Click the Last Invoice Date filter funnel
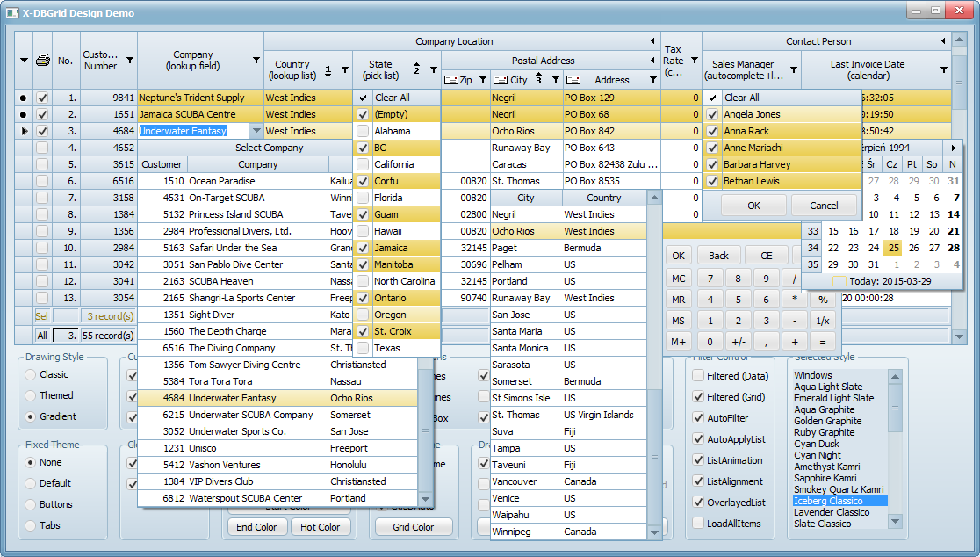Image resolution: width=980 pixels, height=557 pixels. point(944,69)
